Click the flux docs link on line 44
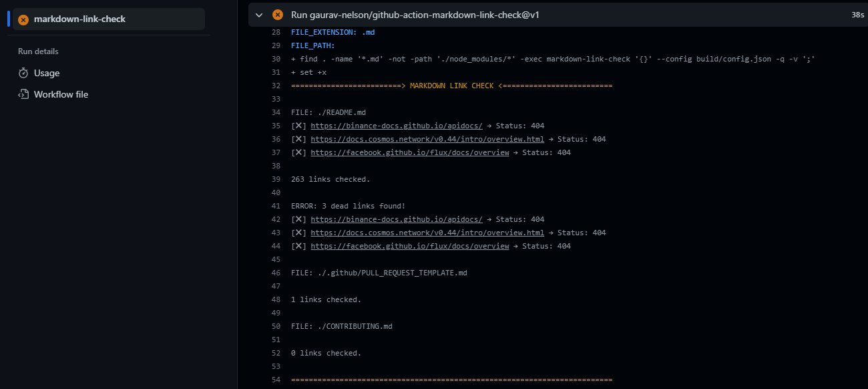Image resolution: width=868 pixels, height=389 pixels. [x=409, y=246]
